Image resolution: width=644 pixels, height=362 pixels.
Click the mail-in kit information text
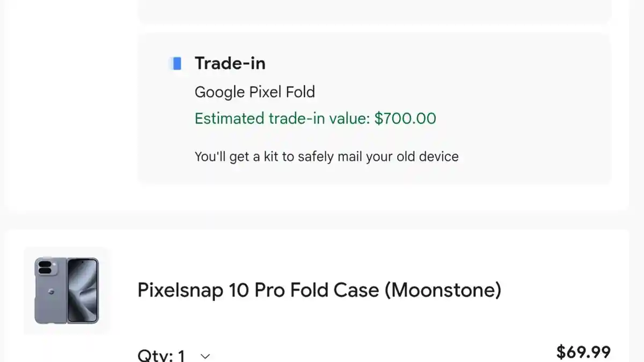point(326,157)
